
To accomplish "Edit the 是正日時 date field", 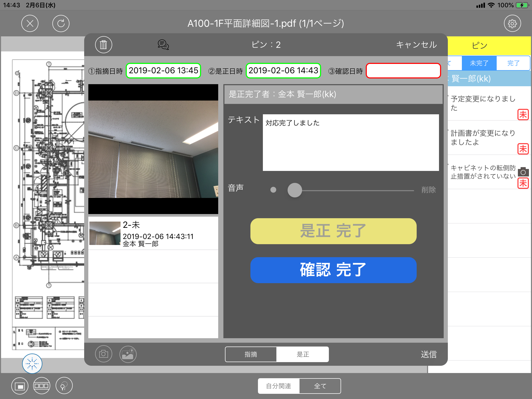I will point(283,71).
